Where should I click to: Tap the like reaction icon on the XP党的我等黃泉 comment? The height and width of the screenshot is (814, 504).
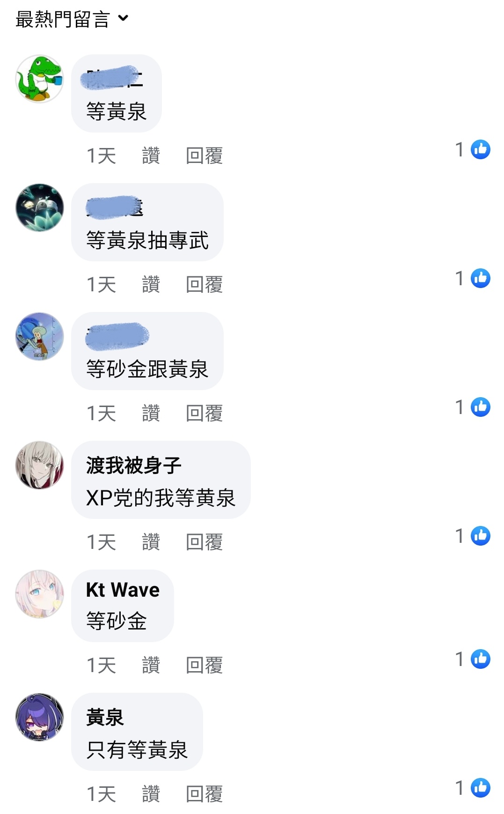pyautogui.click(x=480, y=536)
